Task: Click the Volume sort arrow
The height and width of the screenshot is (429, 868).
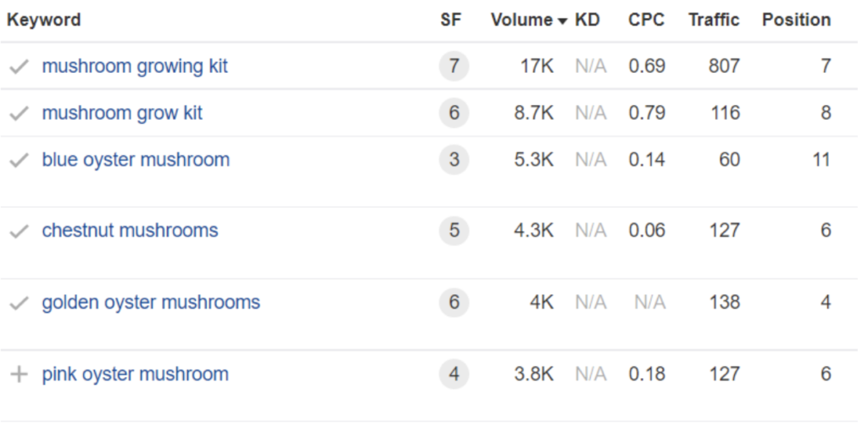Action: (x=563, y=21)
